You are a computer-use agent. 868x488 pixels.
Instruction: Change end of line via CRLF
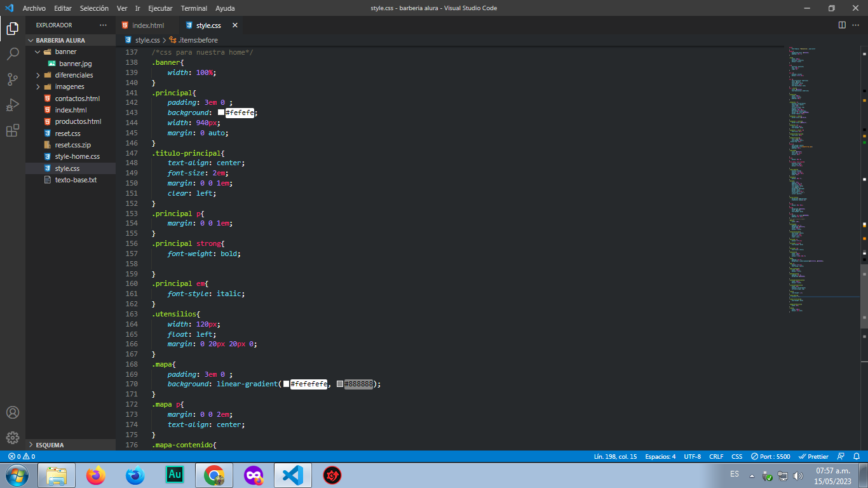[716, 456]
